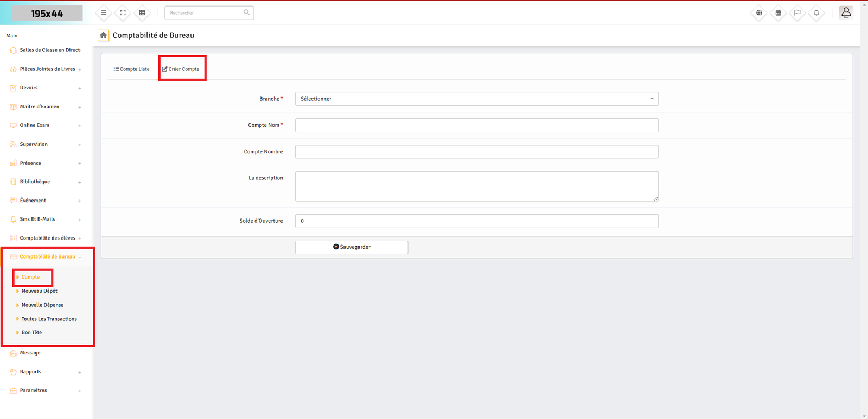The width and height of the screenshot is (868, 419).
Task: Click the hamburger menu toggle icon
Action: pyautogui.click(x=104, y=12)
